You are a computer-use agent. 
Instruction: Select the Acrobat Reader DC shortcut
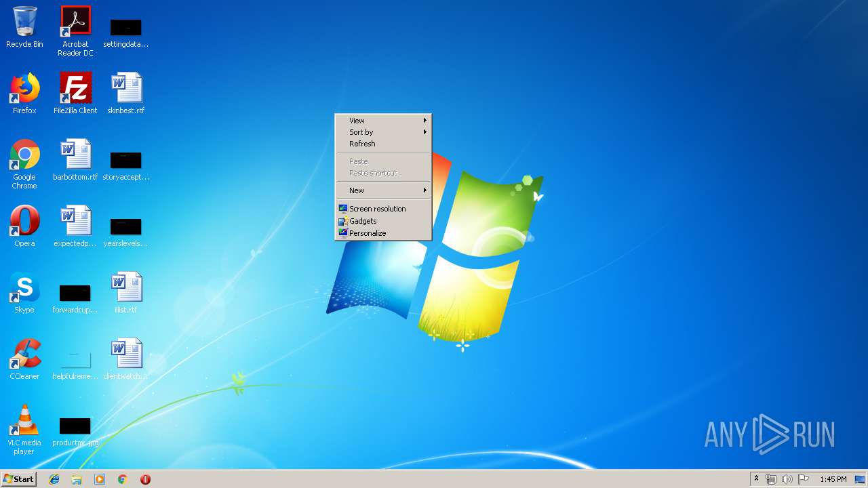tap(75, 30)
